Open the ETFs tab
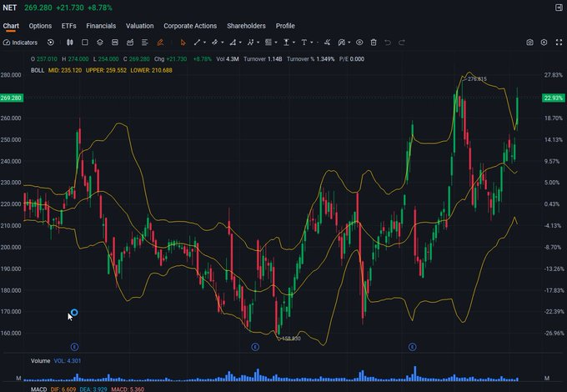 (x=68, y=26)
